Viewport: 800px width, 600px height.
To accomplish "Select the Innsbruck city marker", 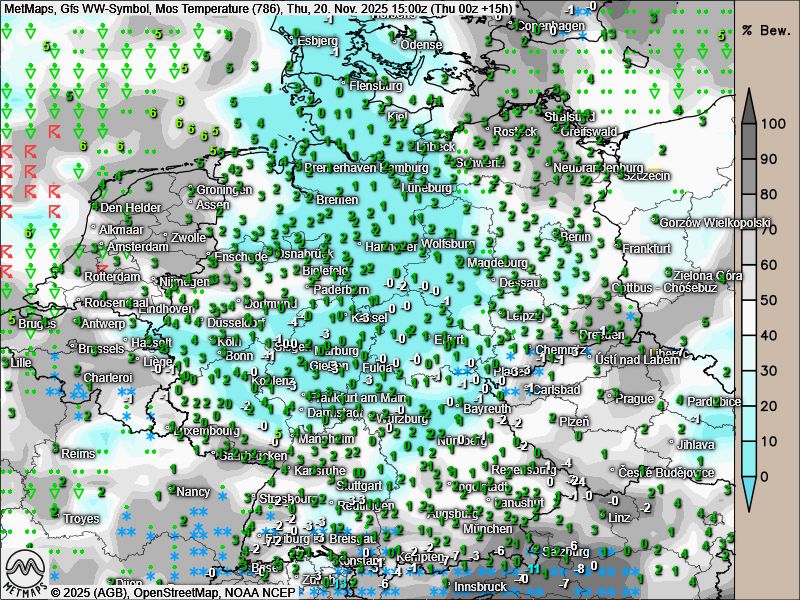I will (450, 586).
